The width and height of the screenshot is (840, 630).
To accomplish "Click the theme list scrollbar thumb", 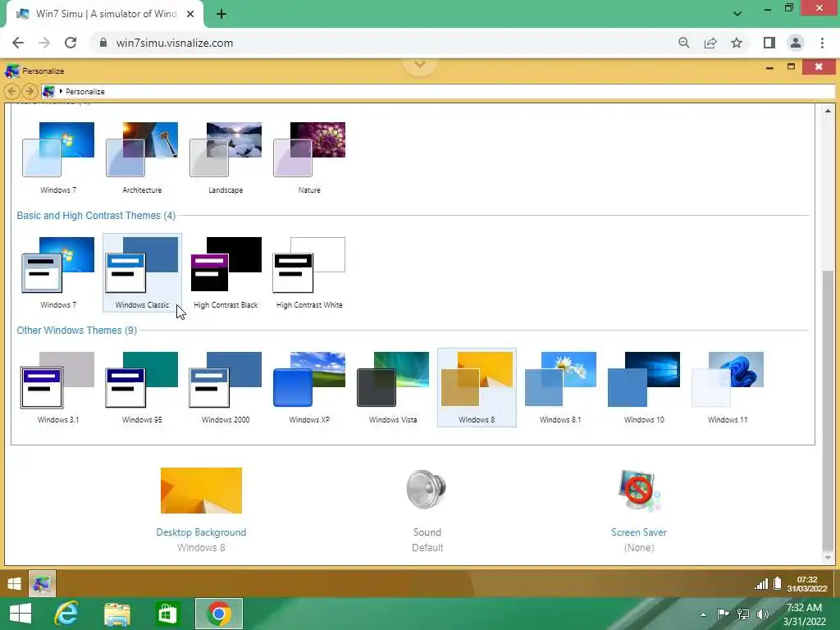I will (x=828, y=411).
